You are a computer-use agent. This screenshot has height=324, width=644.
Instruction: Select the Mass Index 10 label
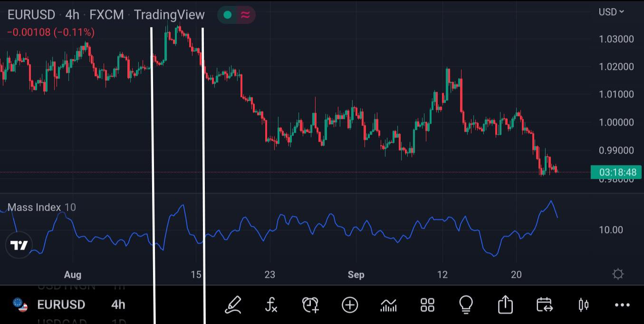tap(41, 207)
